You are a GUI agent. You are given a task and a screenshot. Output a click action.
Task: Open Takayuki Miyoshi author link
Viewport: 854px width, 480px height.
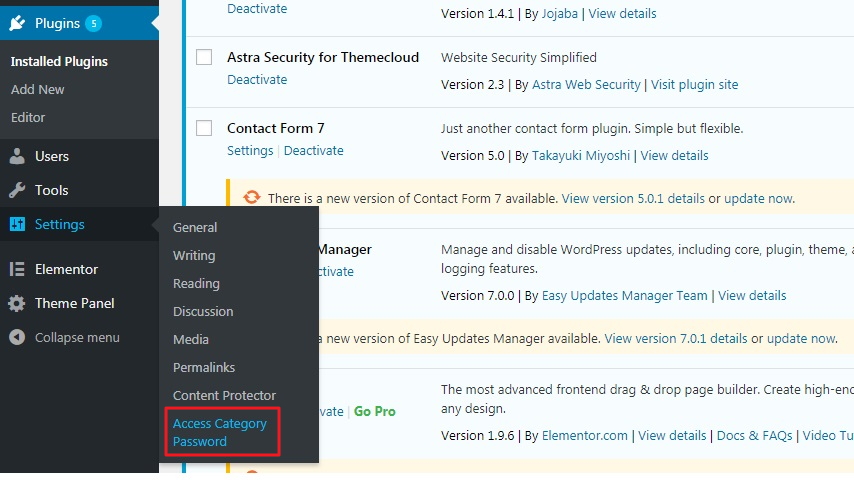(581, 155)
